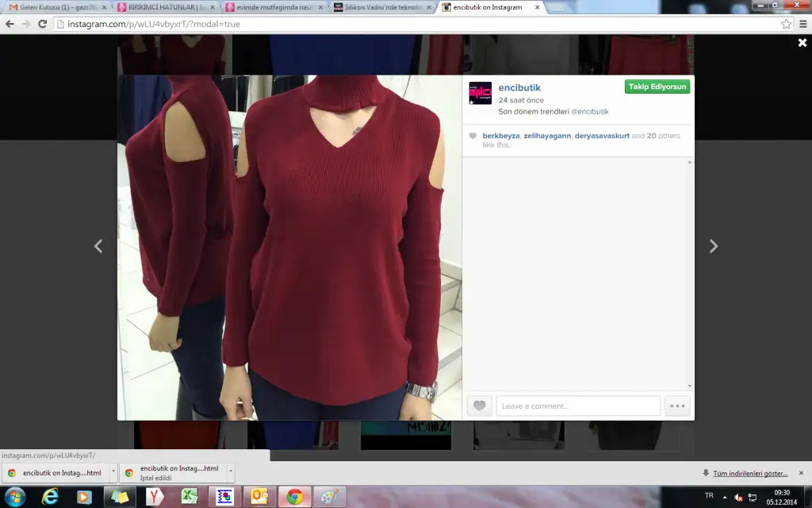Go to the next photo with right arrow
This screenshot has height=508, width=812.
pos(713,246)
